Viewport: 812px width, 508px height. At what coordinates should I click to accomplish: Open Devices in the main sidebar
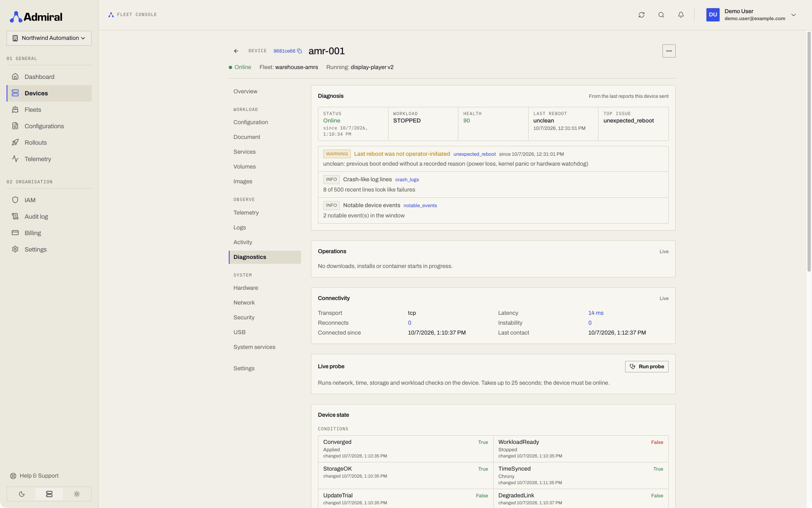(49, 93)
